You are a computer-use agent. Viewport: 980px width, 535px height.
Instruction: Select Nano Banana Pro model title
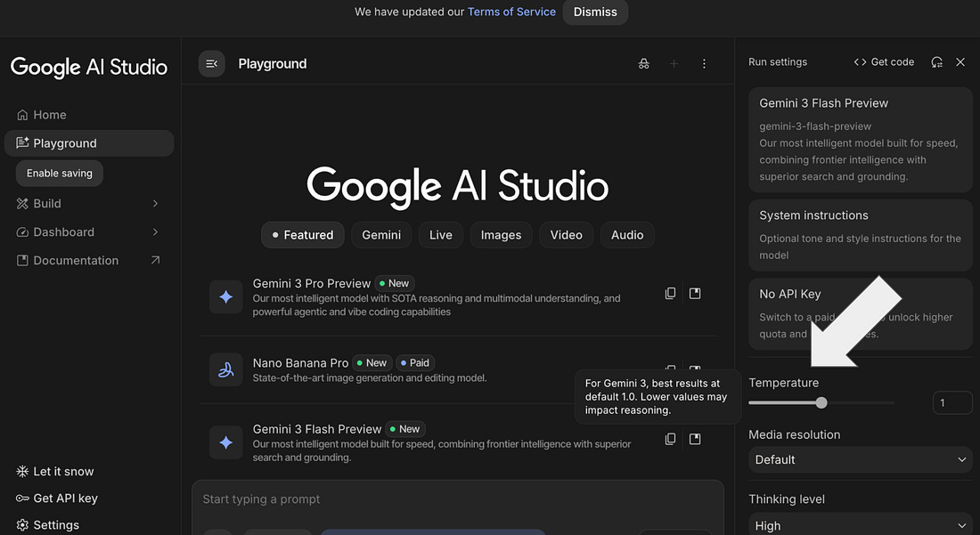coord(300,362)
